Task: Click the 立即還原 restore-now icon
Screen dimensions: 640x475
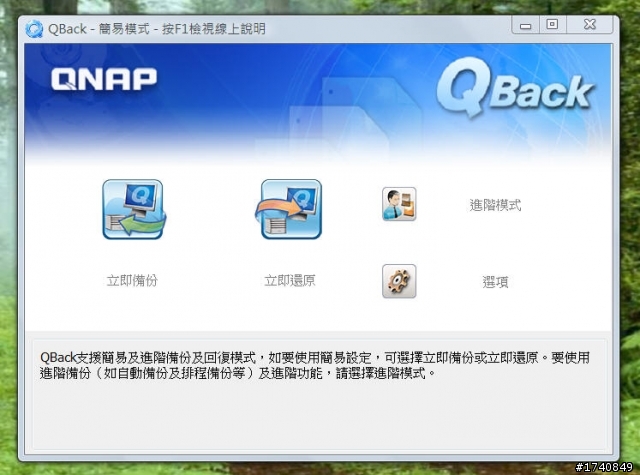Action: tap(289, 209)
